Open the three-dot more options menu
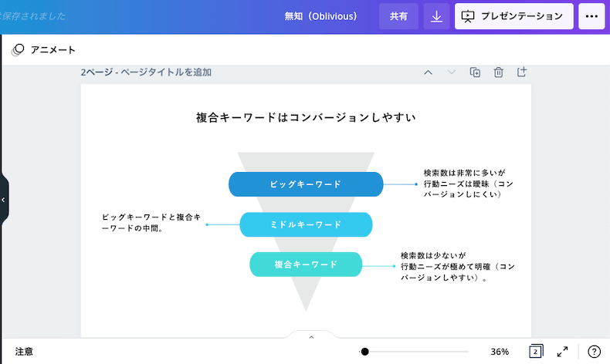Screen dimensions: 610x364 pyautogui.click(x=591, y=16)
